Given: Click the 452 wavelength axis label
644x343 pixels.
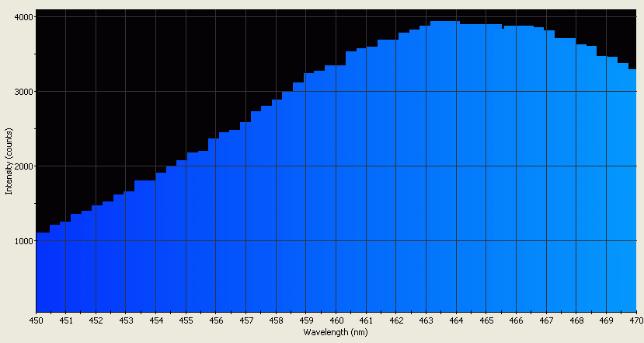Looking at the screenshot, I should tap(96, 320).
